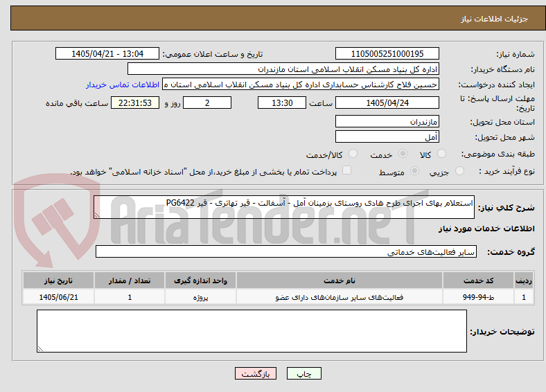Choose the جزیی purchase type radio
The width and height of the screenshot is (546, 392).
459,170
